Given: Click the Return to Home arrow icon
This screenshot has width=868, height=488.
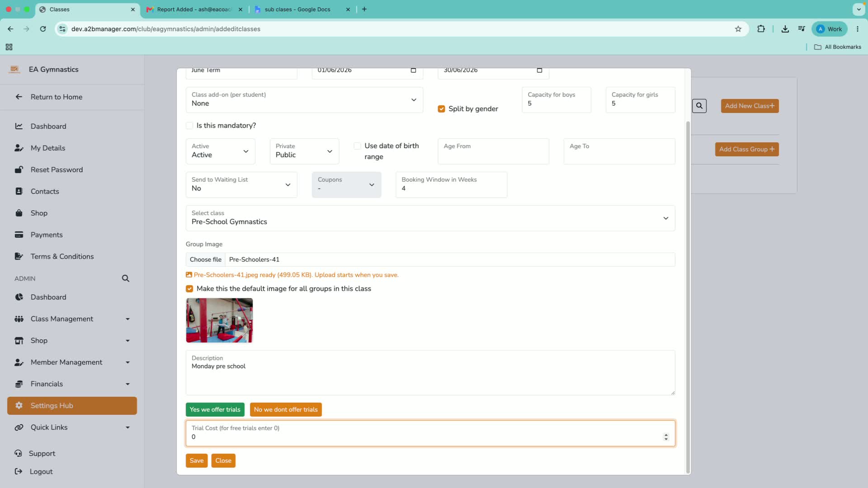Looking at the screenshot, I should [x=19, y=97].
